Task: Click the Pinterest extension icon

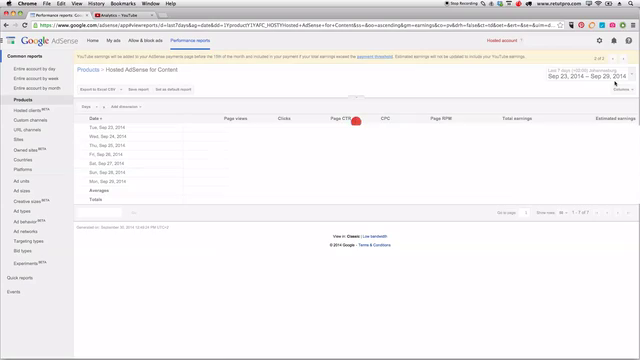Action: (x=581, y=25)
